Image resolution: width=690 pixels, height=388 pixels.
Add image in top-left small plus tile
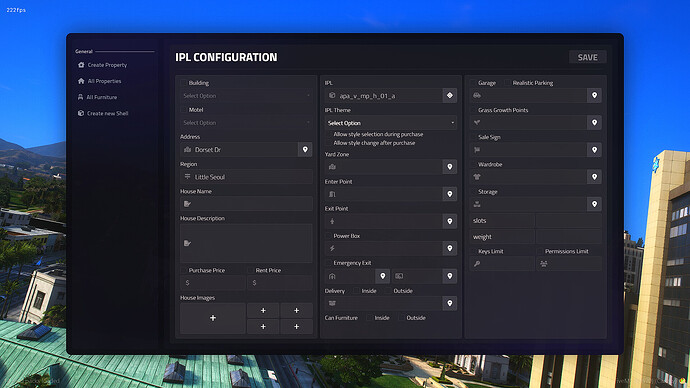point(263,311)
